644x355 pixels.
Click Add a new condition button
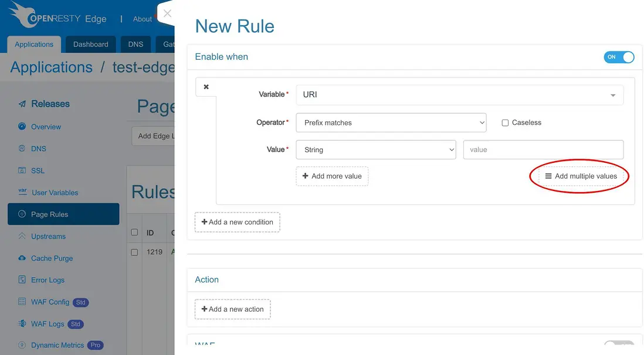[238, 222]
